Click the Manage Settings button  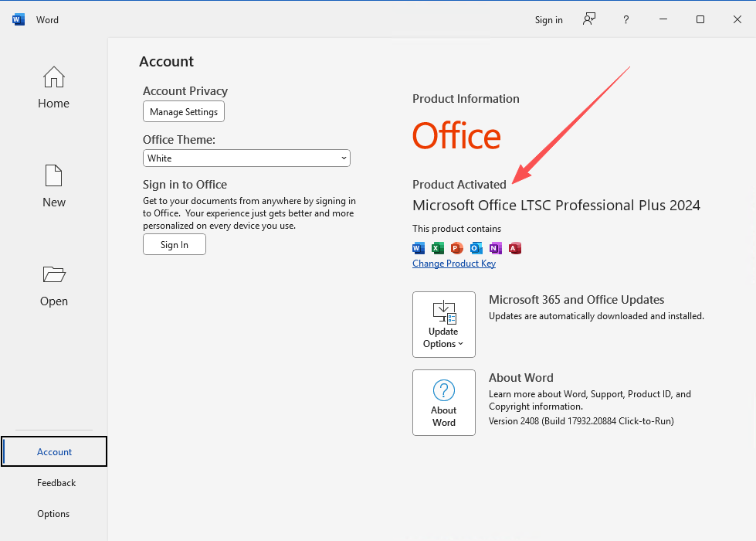[x=184, y=112]
